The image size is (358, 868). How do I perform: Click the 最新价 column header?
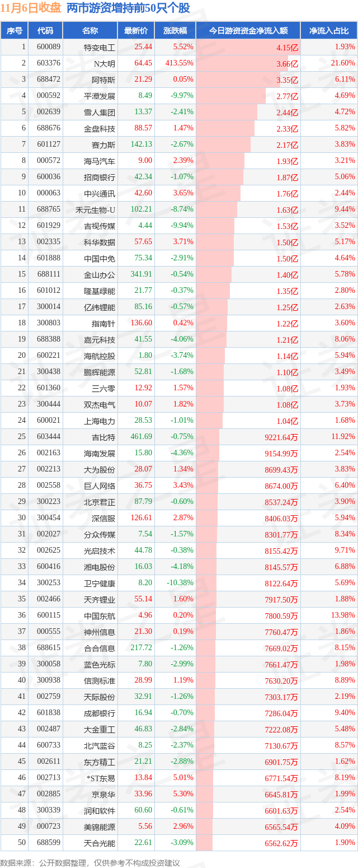(x=136, y=31)
